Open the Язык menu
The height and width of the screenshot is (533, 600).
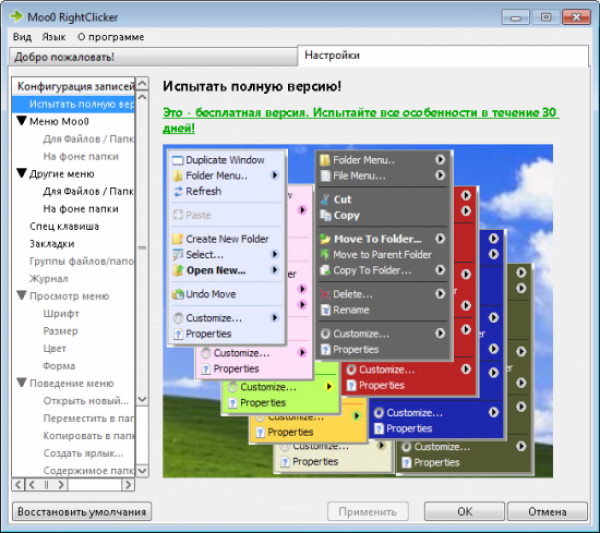tap(54, 37)
